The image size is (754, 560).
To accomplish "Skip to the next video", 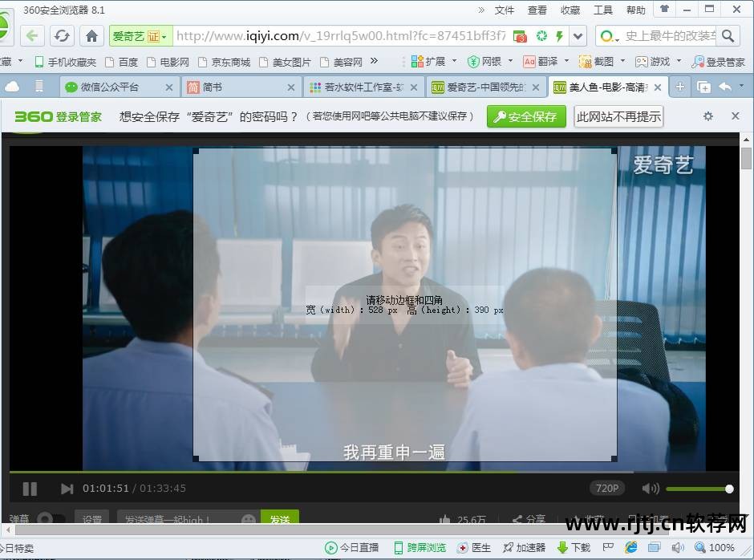I will 67,489.
